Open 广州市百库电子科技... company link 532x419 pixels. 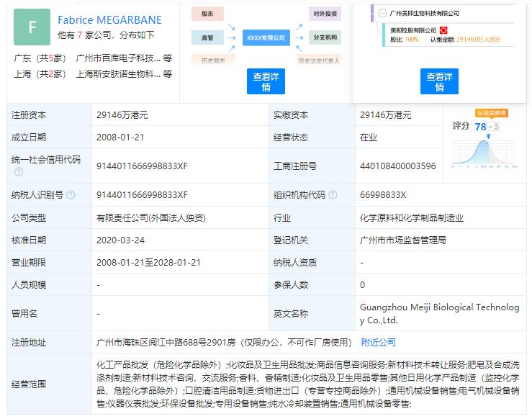[x=118, y=58]
